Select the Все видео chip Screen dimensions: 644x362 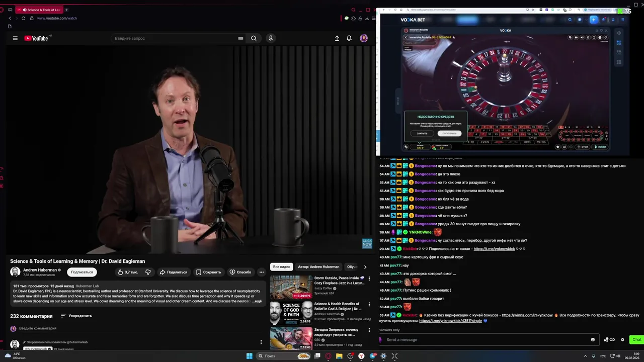point(282,266)
